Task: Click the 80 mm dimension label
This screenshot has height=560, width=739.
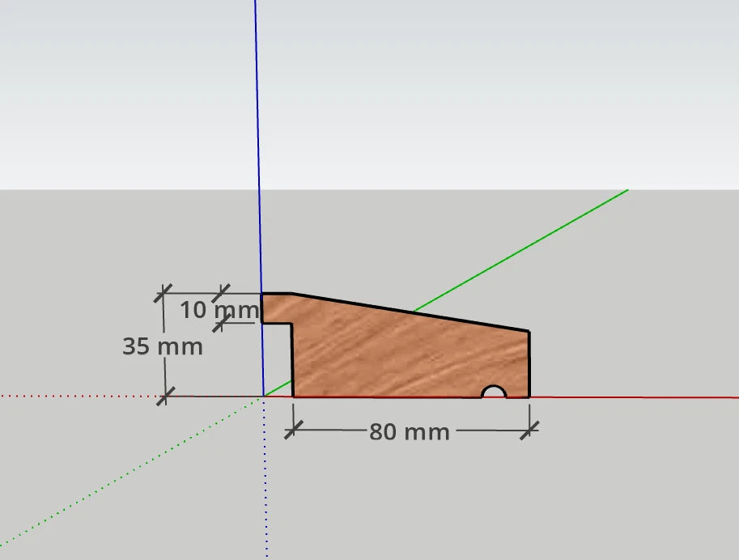Action: point(409,432)
